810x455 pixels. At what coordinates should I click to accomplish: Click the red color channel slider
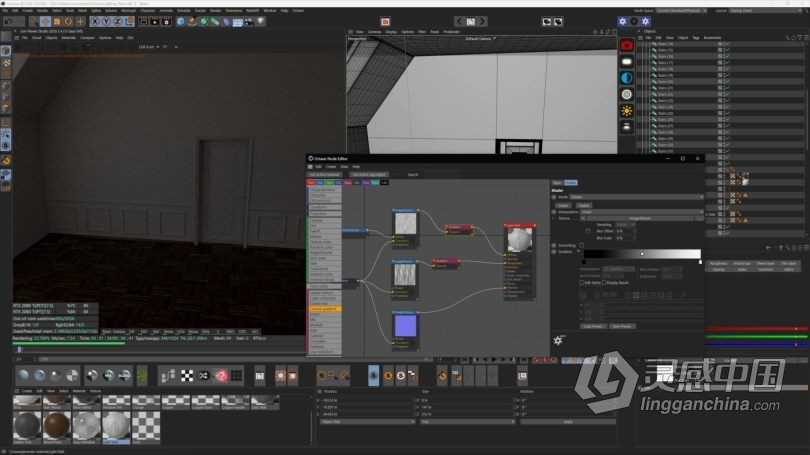(x=756, y=328)
